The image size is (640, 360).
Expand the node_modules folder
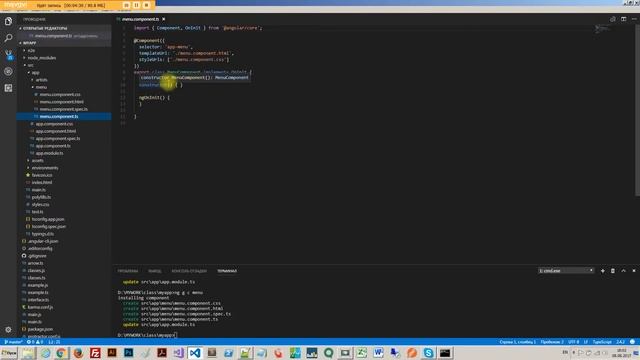(42, 58)
